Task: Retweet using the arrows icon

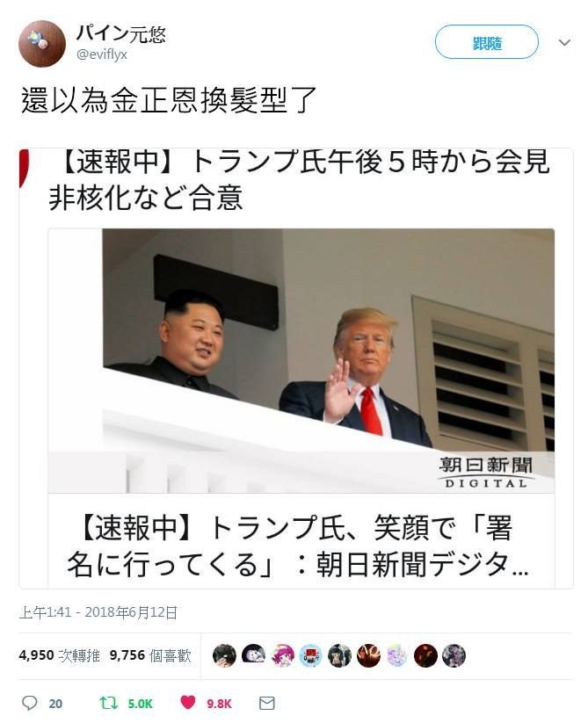Action: pos(109,703)
